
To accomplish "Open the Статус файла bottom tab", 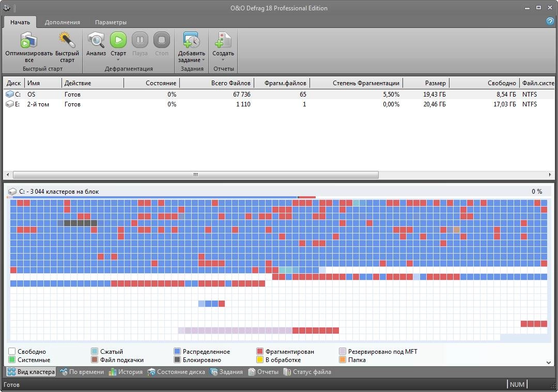I will (x=307, y=372).
